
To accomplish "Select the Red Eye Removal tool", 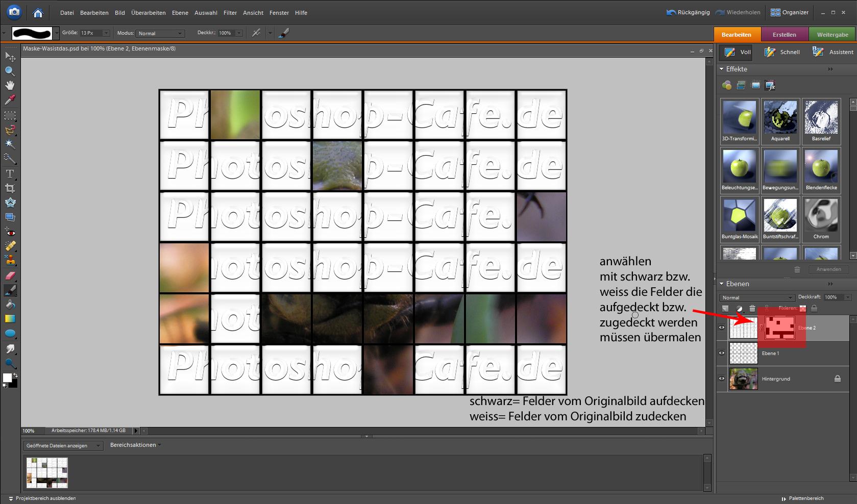I will pos(10,232).
